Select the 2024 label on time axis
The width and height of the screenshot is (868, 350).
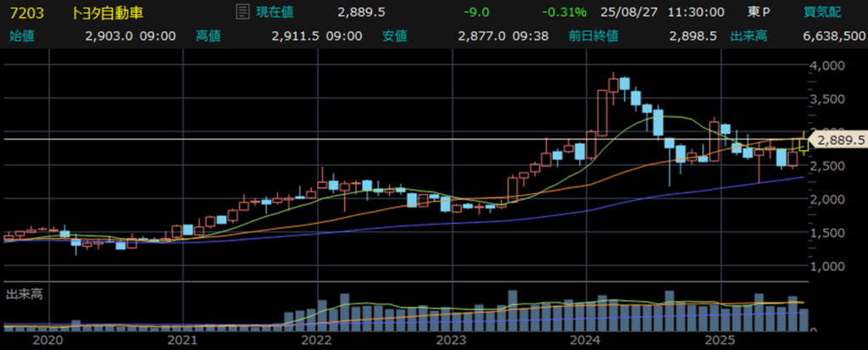click(x=585, y=340)
